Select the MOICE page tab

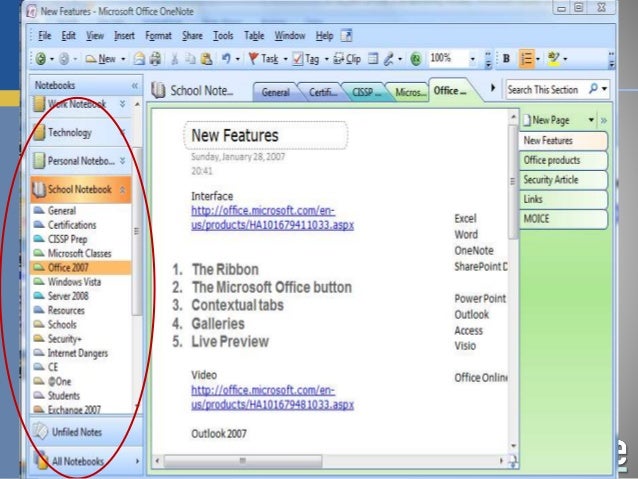[563, 219]
